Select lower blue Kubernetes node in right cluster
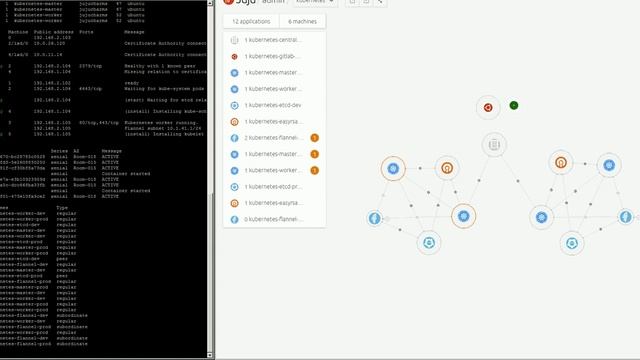Viewport: 640px width, 360px height. pos(541,218)
